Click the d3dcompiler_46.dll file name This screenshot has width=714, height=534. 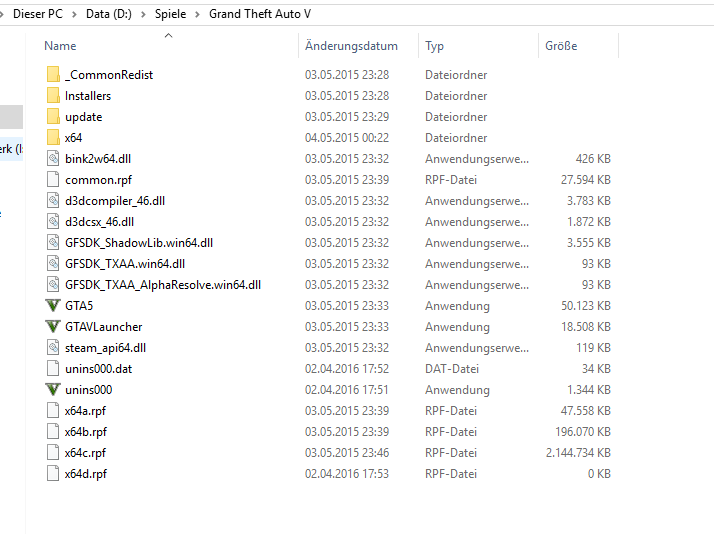point(115,201)
